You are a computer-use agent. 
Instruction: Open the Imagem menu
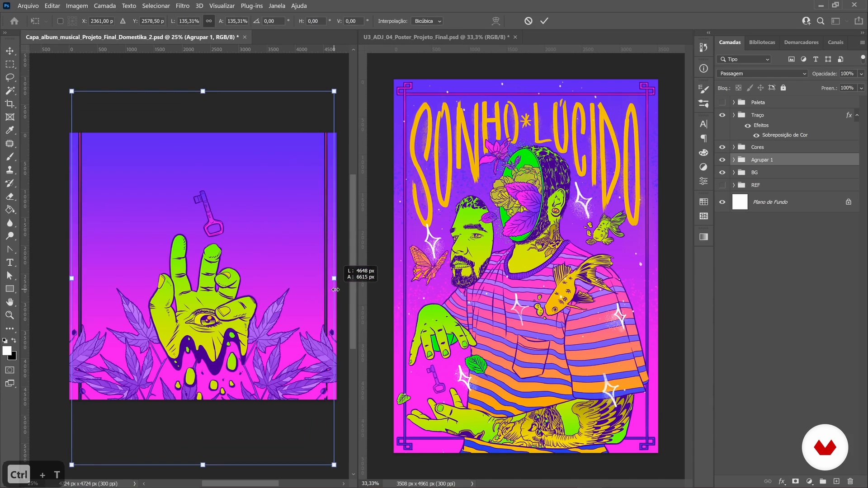pyautogui.click(x=77, y=6)
